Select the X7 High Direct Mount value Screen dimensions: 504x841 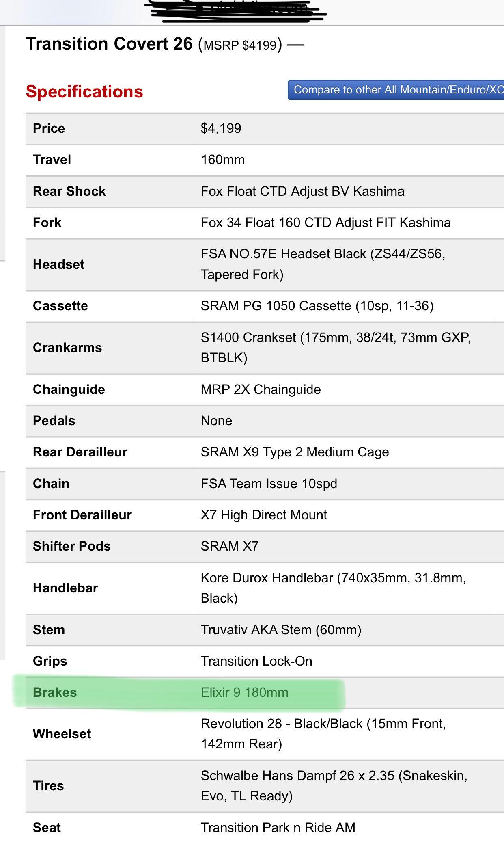click(264, 515)
